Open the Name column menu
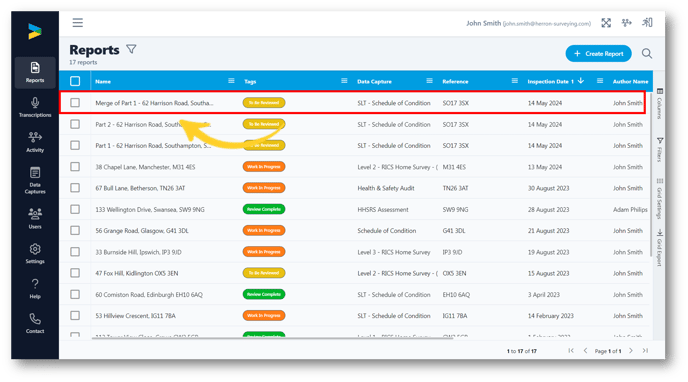Screen dimensions: 688x382 pyautogui.click(x=231, y=81)
